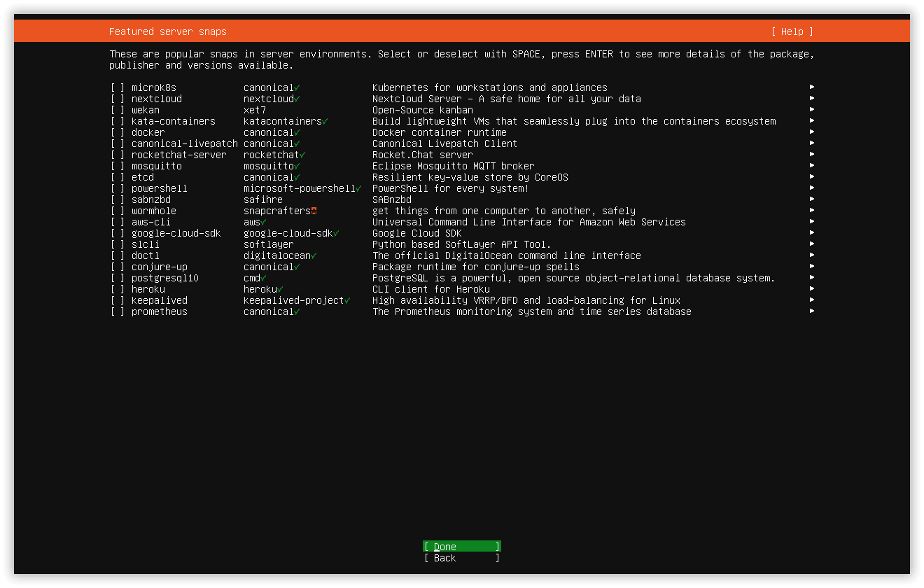
Task: Click verified checkmark beside google-cloud-sdk publisher
Action: click(x=336, y=233)
